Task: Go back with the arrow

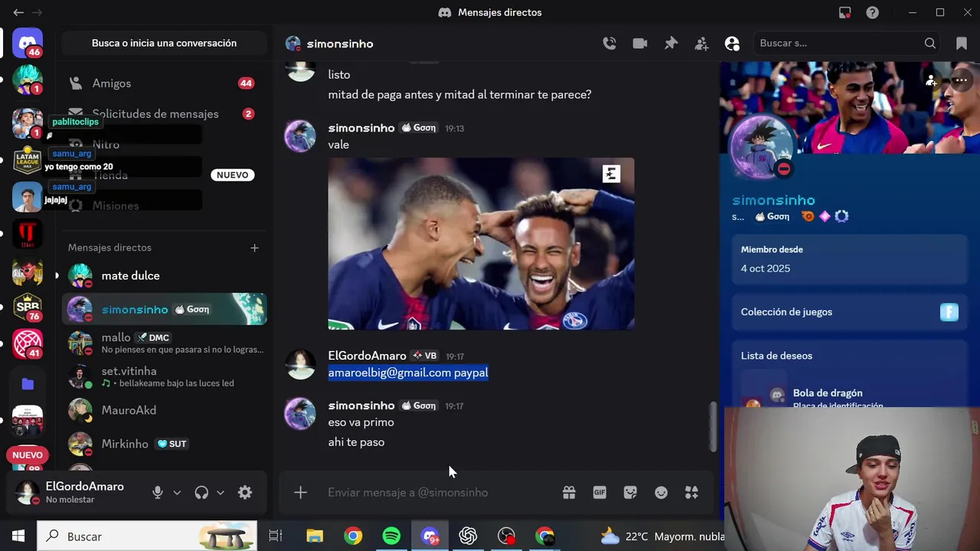Action: (18, 12)
